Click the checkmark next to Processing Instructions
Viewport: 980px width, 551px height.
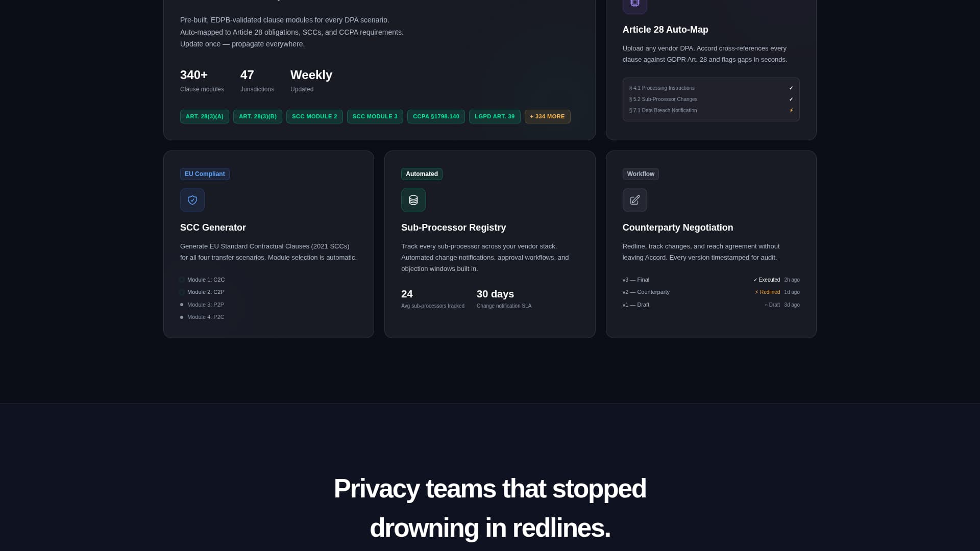coord(791,88)
